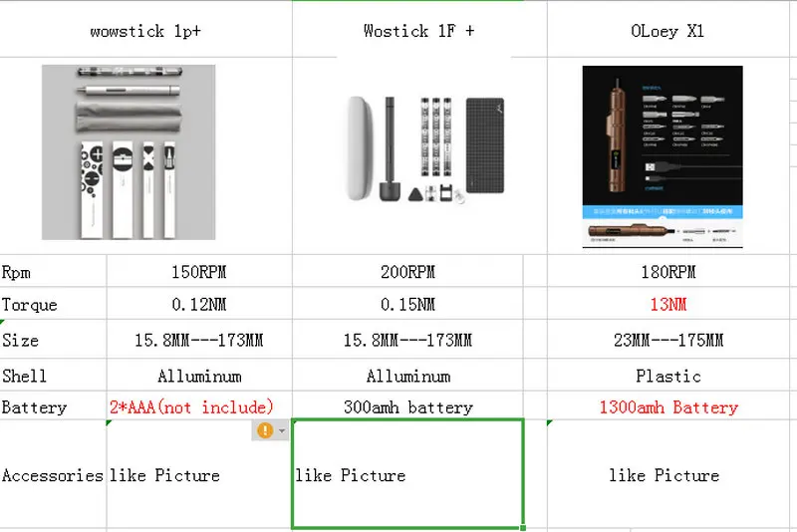
Task: Select the '200RPM' cell
Action: click(407, 272)
